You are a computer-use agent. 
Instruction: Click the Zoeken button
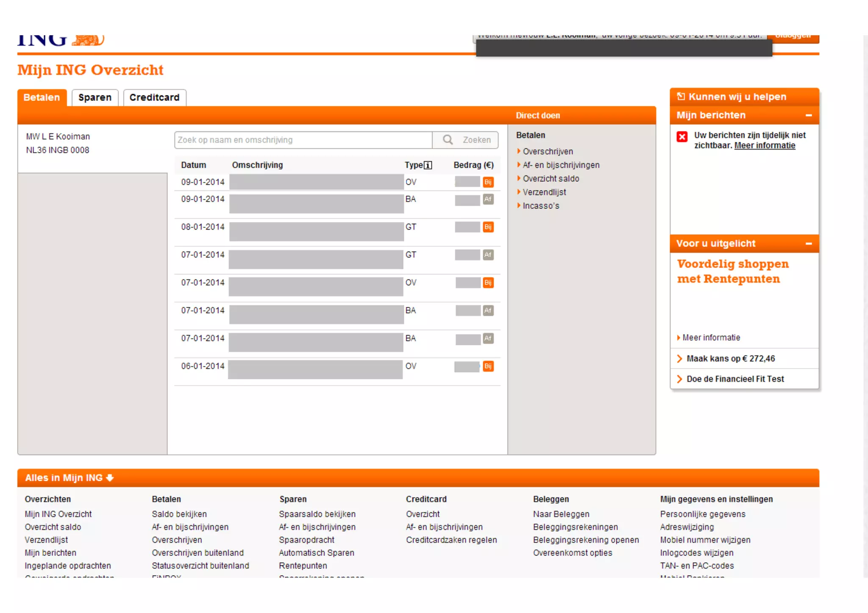(x=476, y=140)
